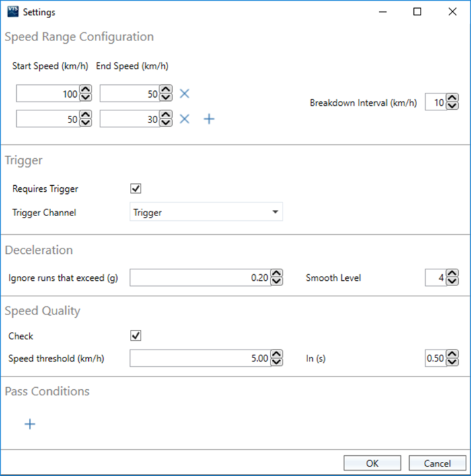Delete the 50 to 30 speed range row
This screenshot has width=471, height=476.
(x=184, y=119)
